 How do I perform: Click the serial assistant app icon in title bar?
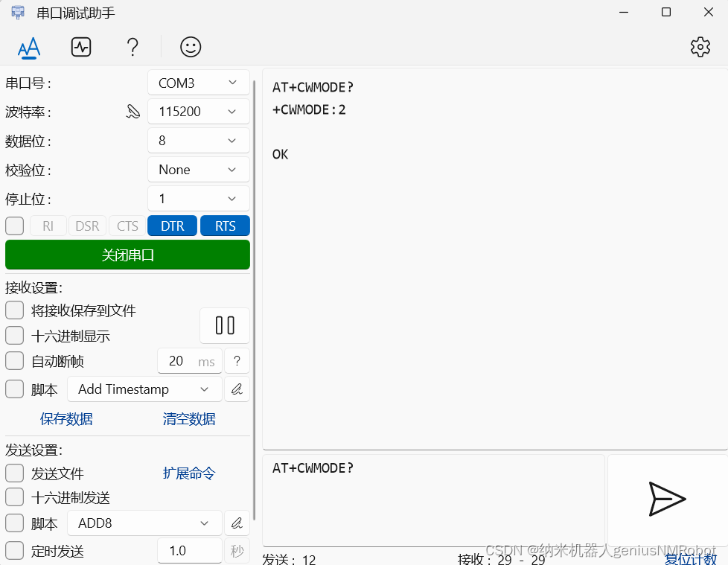pos(18,13)
